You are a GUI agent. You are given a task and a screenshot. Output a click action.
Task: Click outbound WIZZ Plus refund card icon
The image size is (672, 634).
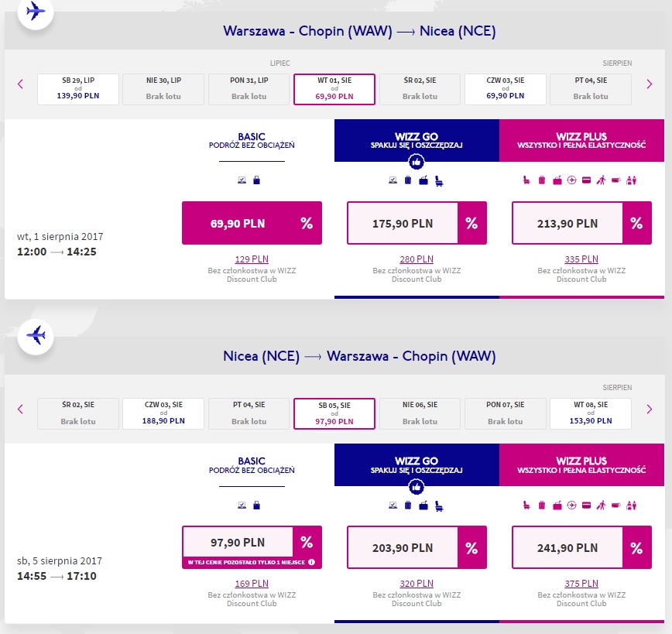(x=586, y=180)
